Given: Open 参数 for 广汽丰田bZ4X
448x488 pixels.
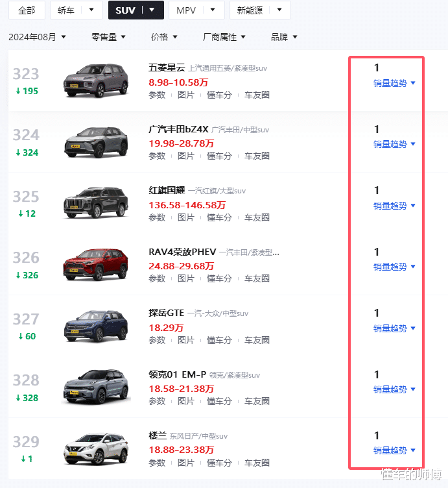Looking at the screenshot, I should click(157, 156).
